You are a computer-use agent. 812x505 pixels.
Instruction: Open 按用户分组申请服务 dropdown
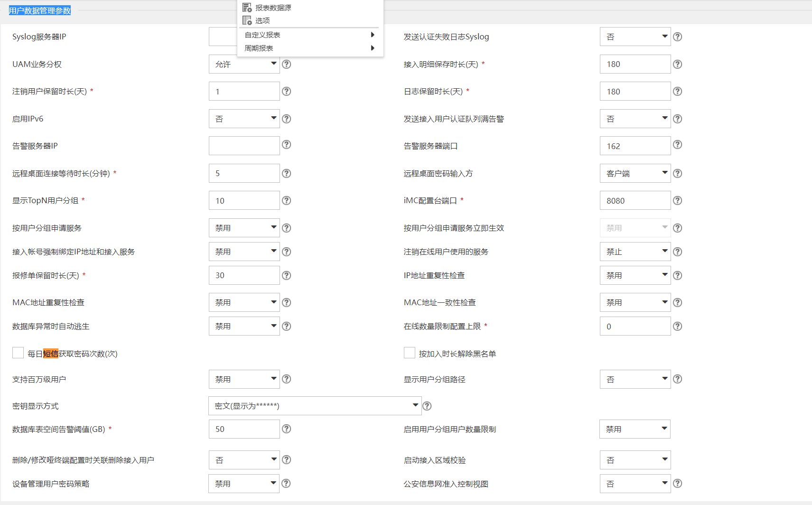click(x=244, y=228)
